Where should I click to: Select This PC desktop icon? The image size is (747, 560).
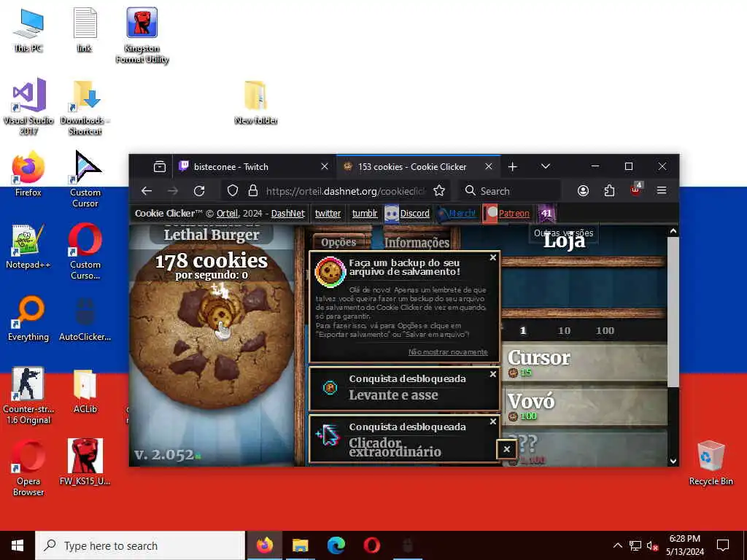pos(28,30)
